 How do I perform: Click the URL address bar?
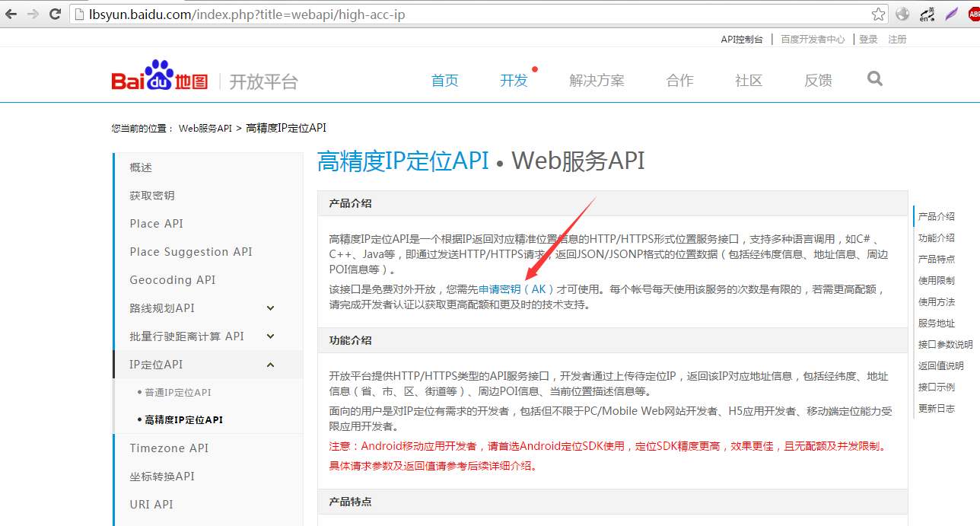479,14
